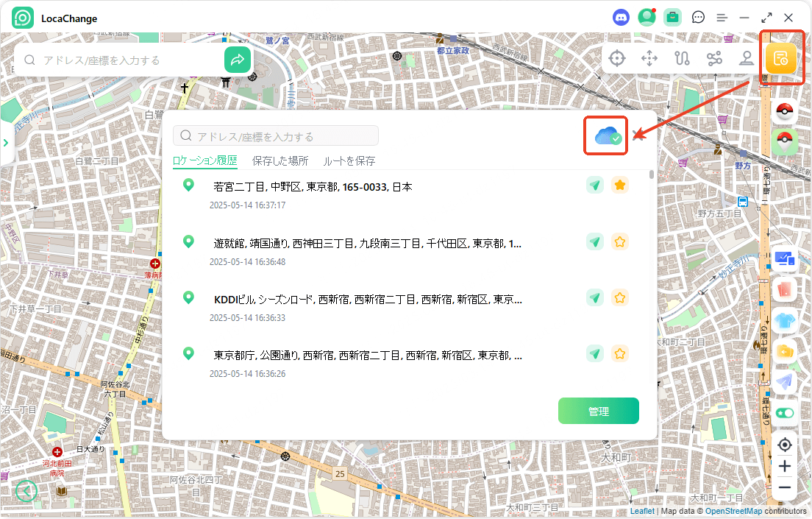Switch to ロケーション履歴 tab
Viewport: 812px width, 519px height.
205,160
